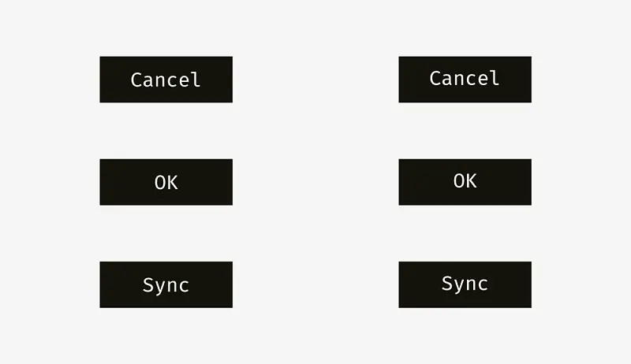The width and height of the screenshot is (631, 364).
Task: Click the Sync button with vertically centered label text
Action: point(166,285)
